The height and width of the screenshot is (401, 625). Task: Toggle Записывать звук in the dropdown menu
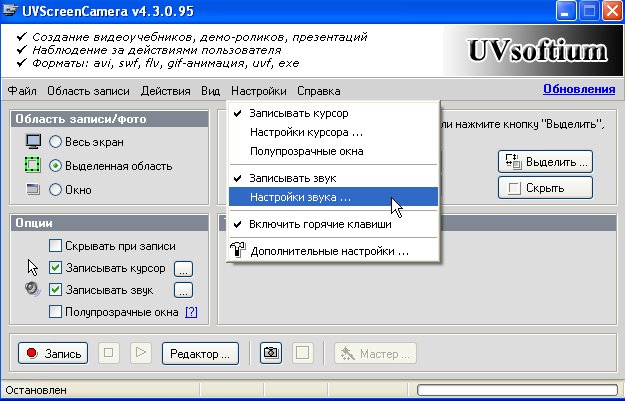pyautogui.click(x=333, y=178)
